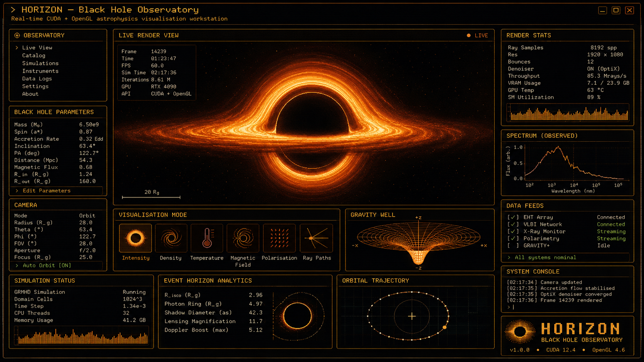Screen dimensions: 644x362
Task: Select the Magnetic Field mode icon
Action: click(x=243, y=238)
